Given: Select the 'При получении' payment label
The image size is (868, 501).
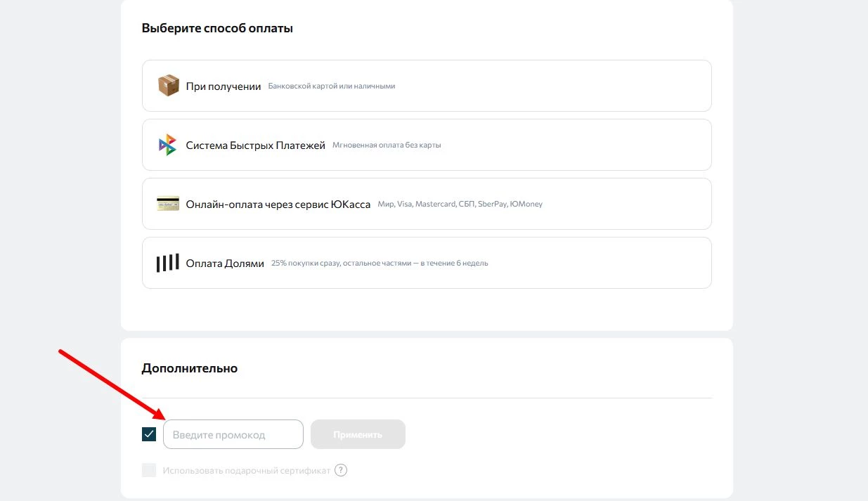Looking at the screenshot, I should [224, 86].
